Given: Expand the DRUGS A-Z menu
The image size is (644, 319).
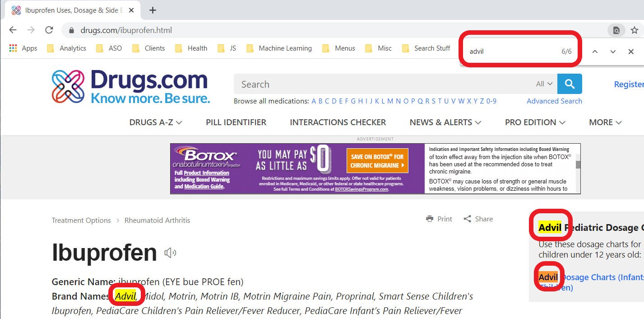Looking at the screenshot, I should pyautogui.click(x=156, y=122).
